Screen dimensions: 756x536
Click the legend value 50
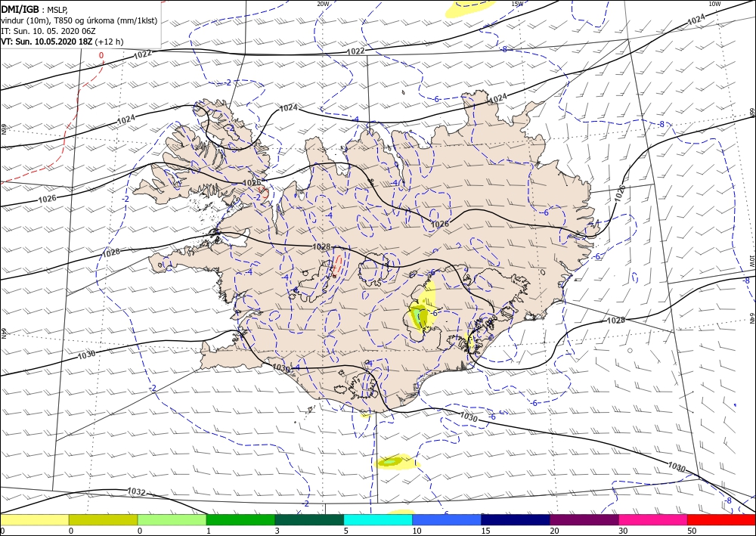[692, 531]
